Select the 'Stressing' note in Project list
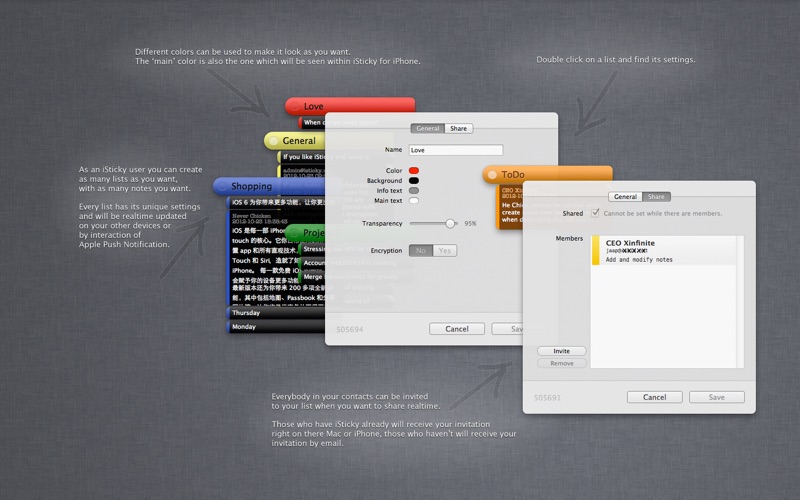 tap(313, 249)
